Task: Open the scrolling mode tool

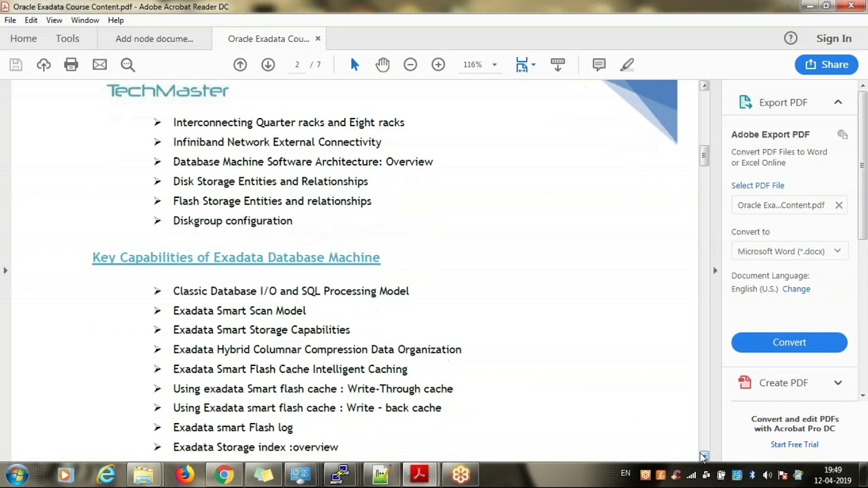Action: [x=557, y=64]
